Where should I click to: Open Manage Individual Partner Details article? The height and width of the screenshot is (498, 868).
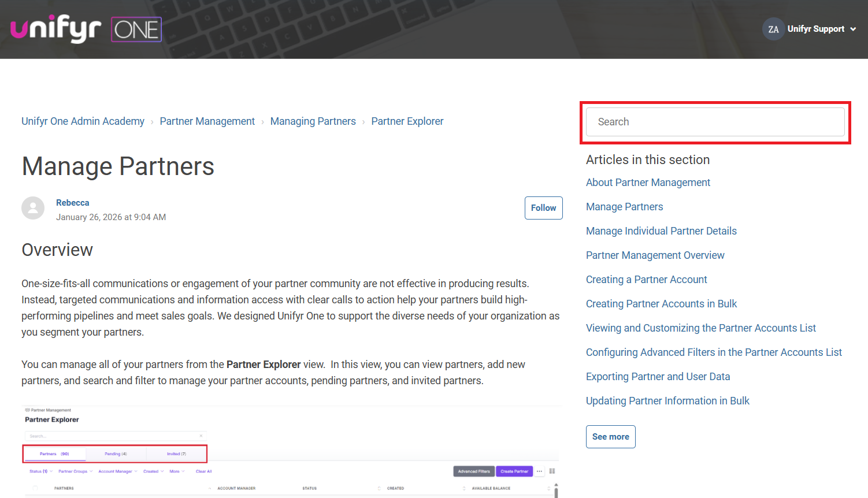point(661,231)
